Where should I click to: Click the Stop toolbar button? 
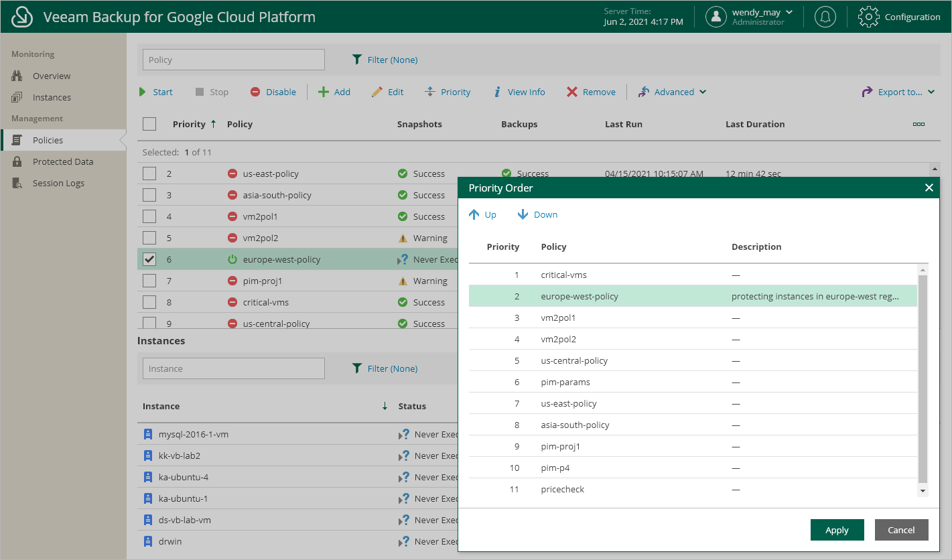coord(212,92)
